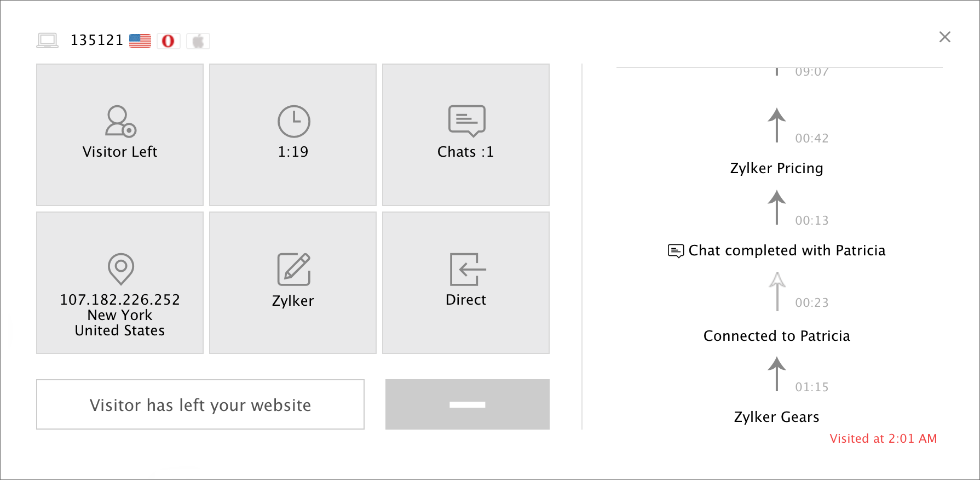Click Connected to Patricia entry

(776, 336)
